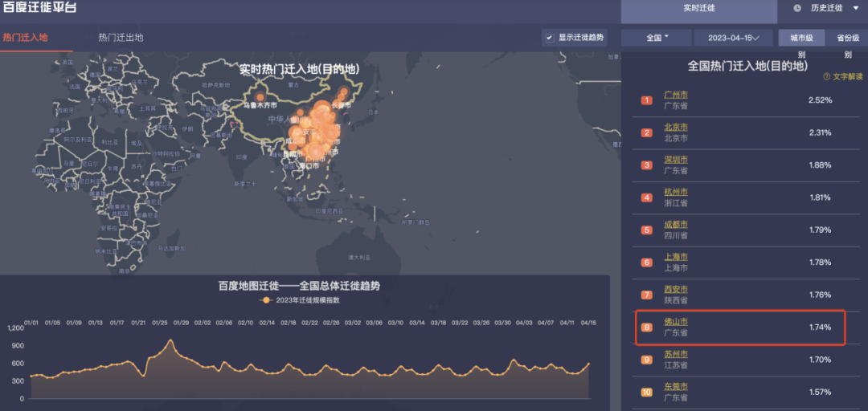
Task: Click the 浙江省 province label
Action: pos(676,204)
